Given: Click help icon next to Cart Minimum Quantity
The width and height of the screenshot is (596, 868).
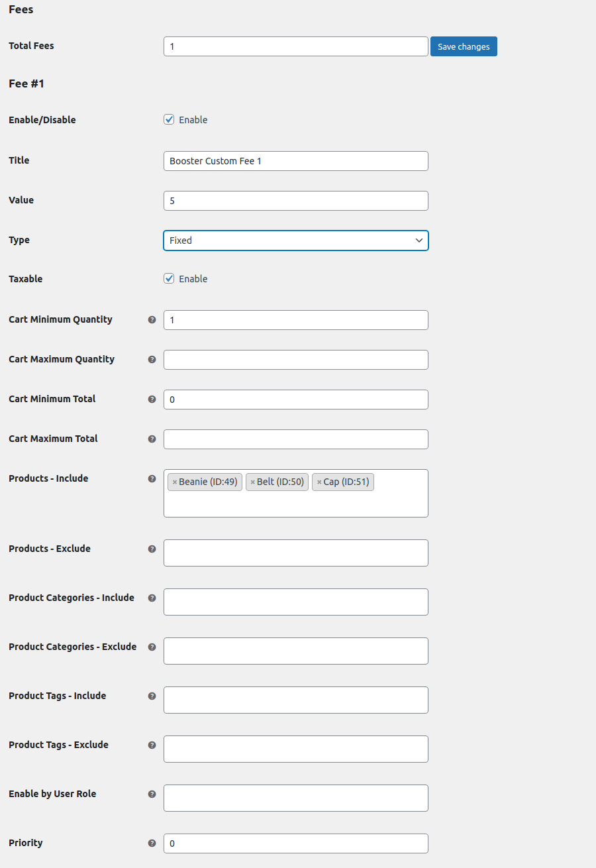Looking at the screenshot, I should [152, 319].
